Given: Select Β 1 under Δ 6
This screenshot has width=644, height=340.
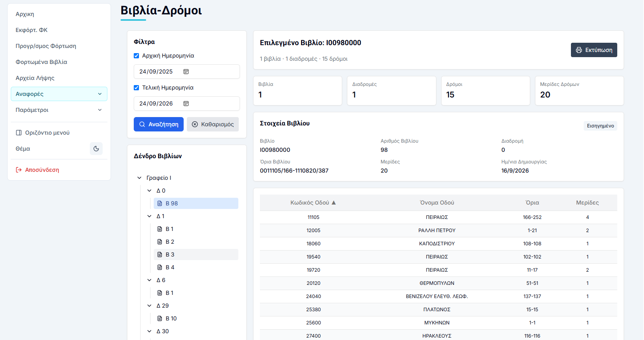Looking at the screenshot, I should click(x=196, y=293).
